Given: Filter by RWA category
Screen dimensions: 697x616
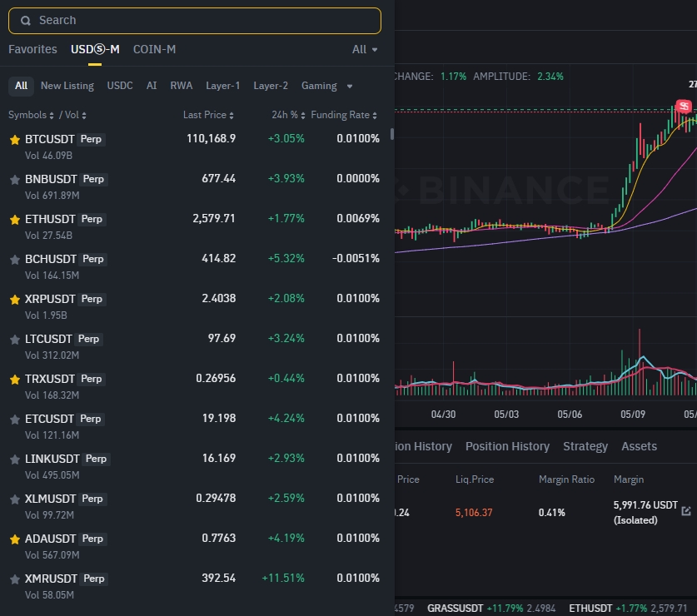Looking at the screenshot, I should coord(182,86).
